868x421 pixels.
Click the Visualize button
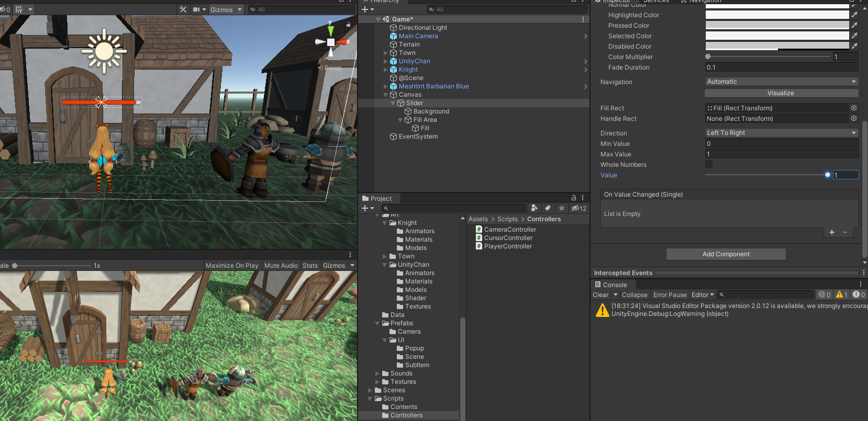[x=781, y=93]
